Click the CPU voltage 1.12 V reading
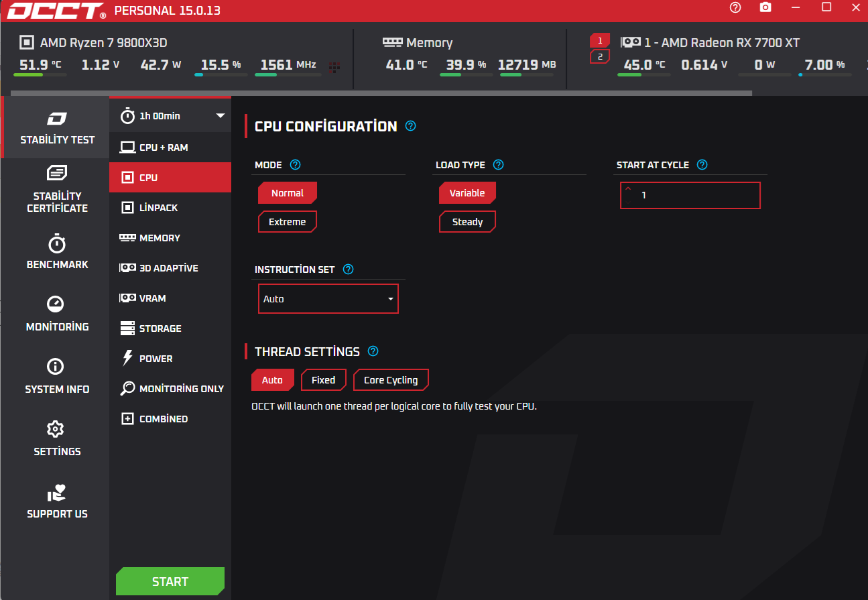The image size is (868, 600). point(101,65)
